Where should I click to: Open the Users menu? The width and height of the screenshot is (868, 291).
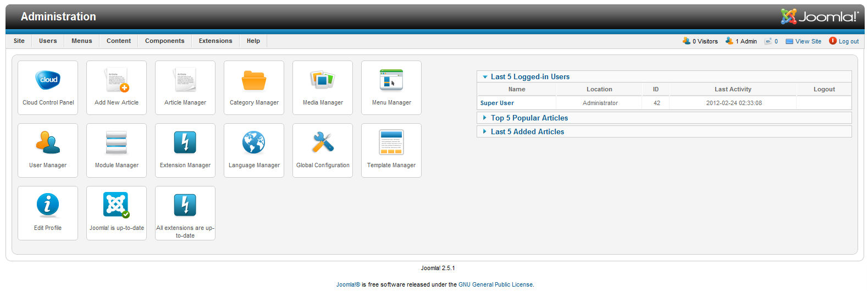tap(48, 41)
